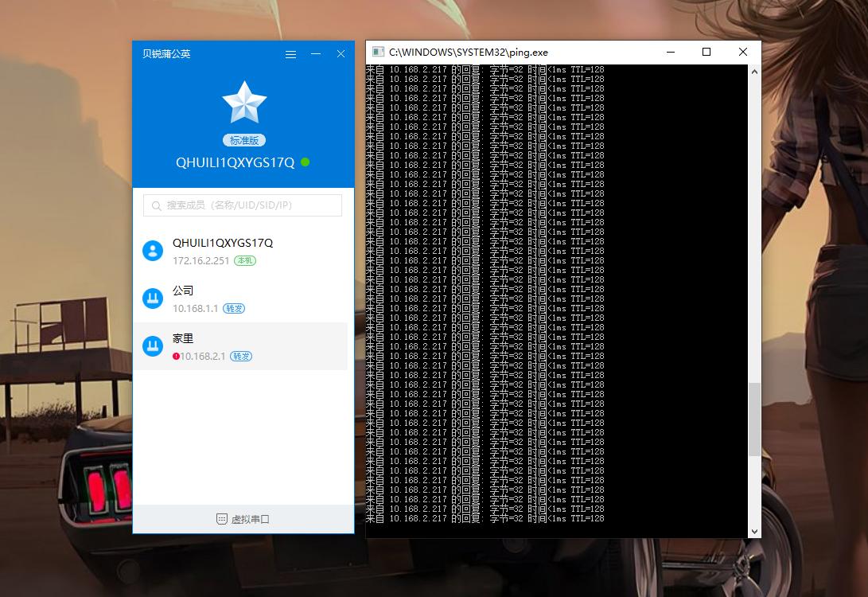Screen dimensions: 868x597
Task: Open the hamburger menu in 贝锐蒲公英
Action: (x=290, y=54)
